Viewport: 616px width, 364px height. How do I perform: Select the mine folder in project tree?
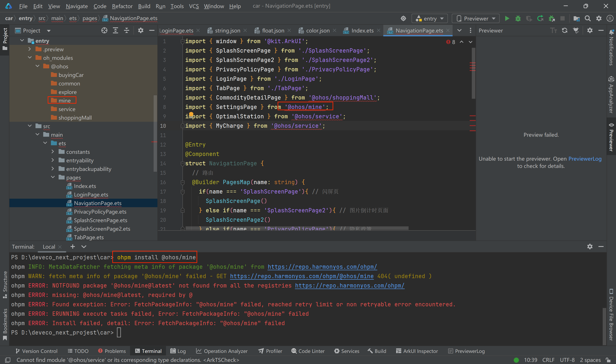pos(64,100)
